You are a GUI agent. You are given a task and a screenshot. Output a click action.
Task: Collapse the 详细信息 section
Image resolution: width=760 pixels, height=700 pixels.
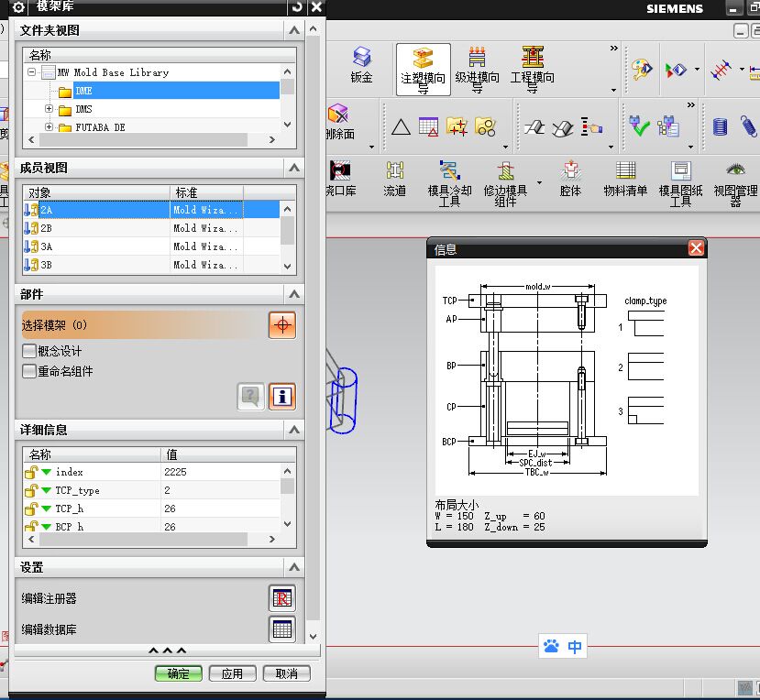tap(294, 430)
